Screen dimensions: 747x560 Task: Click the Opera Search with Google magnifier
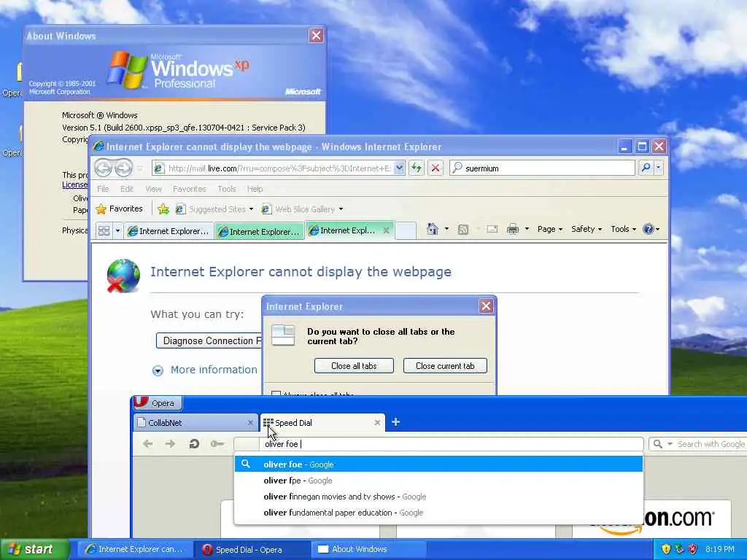pos(657,444)
